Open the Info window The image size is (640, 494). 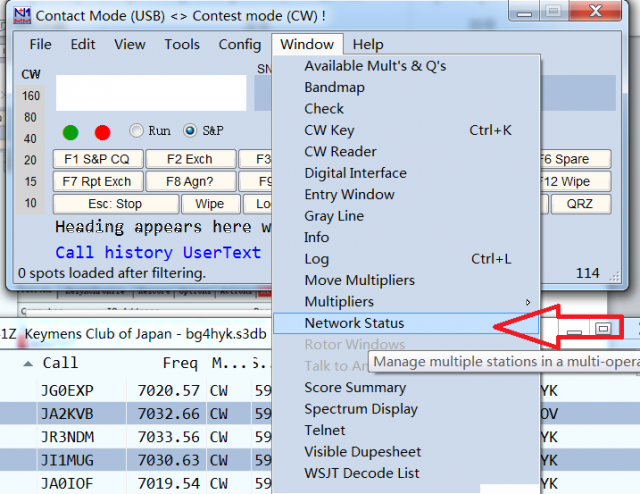pyautogui.click(x=406, y=237)
